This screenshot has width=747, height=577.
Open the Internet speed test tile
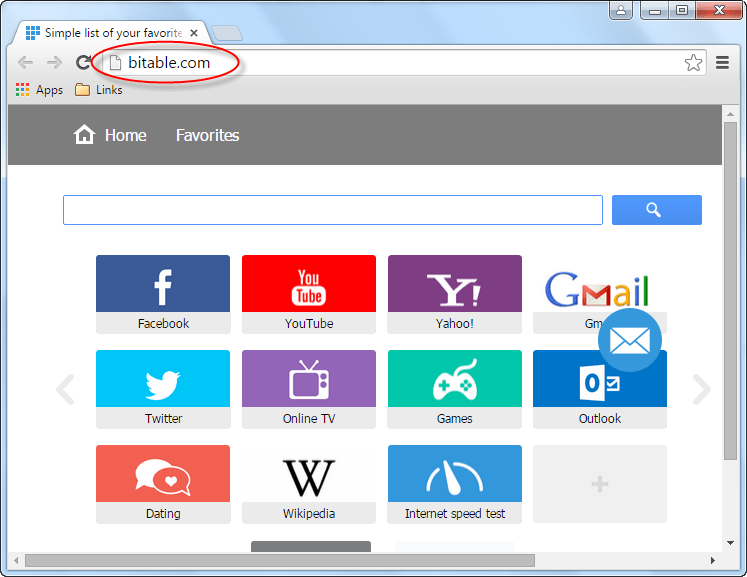(454, 484)
